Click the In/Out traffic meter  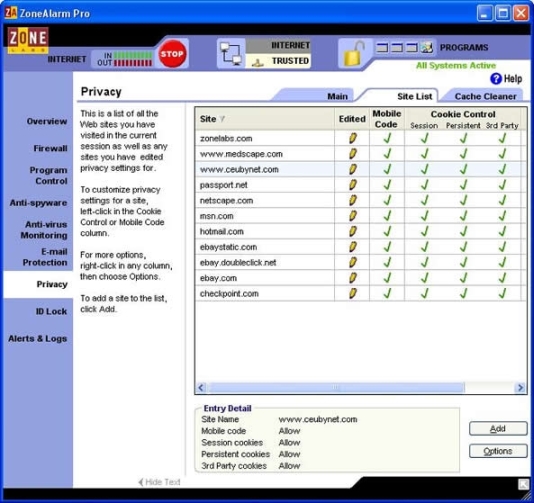(x=124, y=59)
